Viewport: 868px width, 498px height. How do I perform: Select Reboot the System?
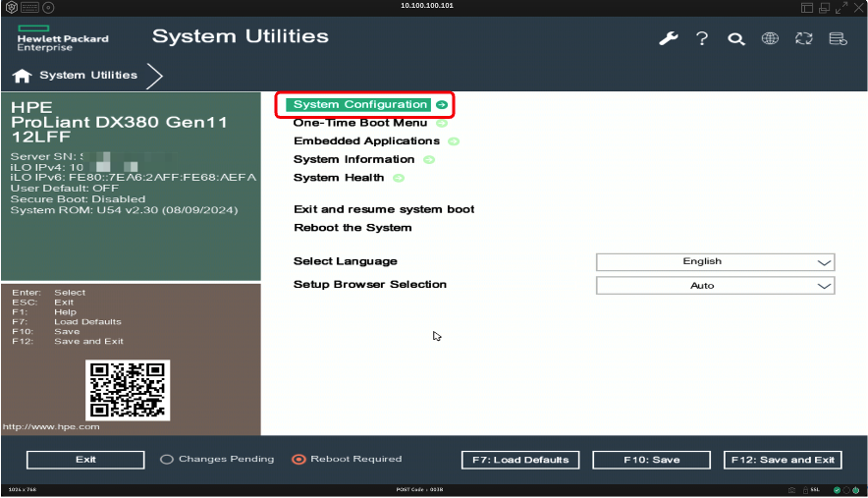point(353,228)
